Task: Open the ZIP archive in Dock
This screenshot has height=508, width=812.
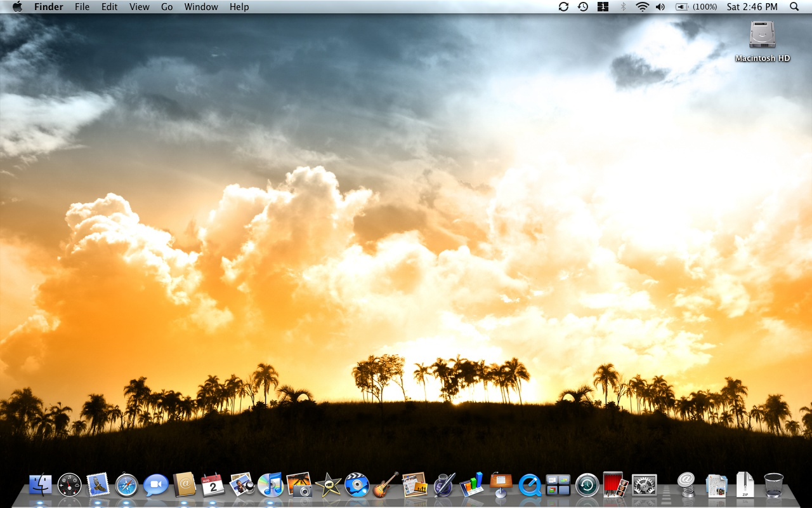Action: [745, 485]
